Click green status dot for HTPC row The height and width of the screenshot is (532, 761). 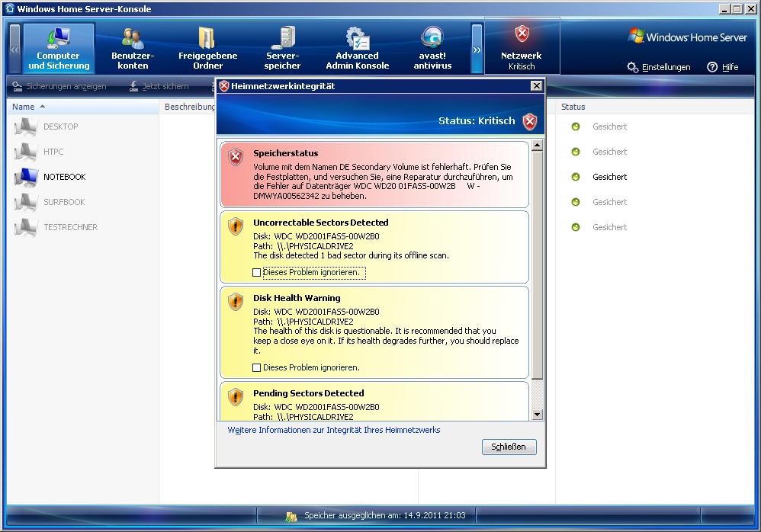pyautogui.click(x=576, y=152)
